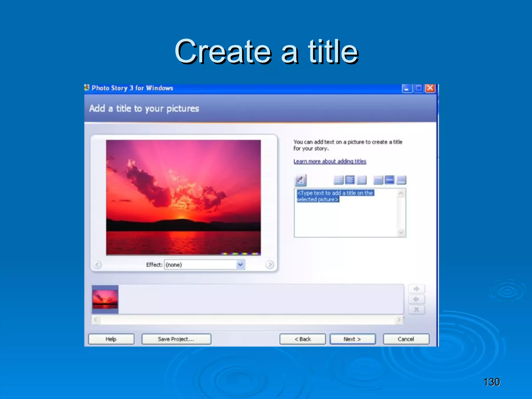Go to previous picture arrow in preview

tap(97, 264)
